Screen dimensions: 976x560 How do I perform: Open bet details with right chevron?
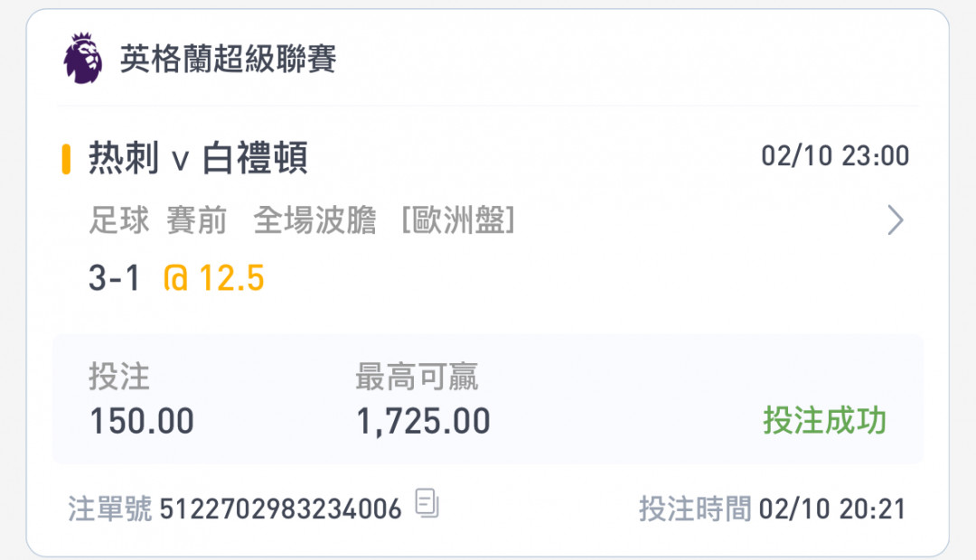895,219
